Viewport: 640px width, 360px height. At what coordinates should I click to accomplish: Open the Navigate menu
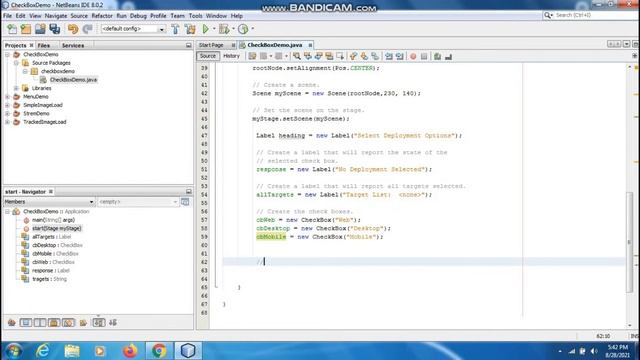[56, 16]
